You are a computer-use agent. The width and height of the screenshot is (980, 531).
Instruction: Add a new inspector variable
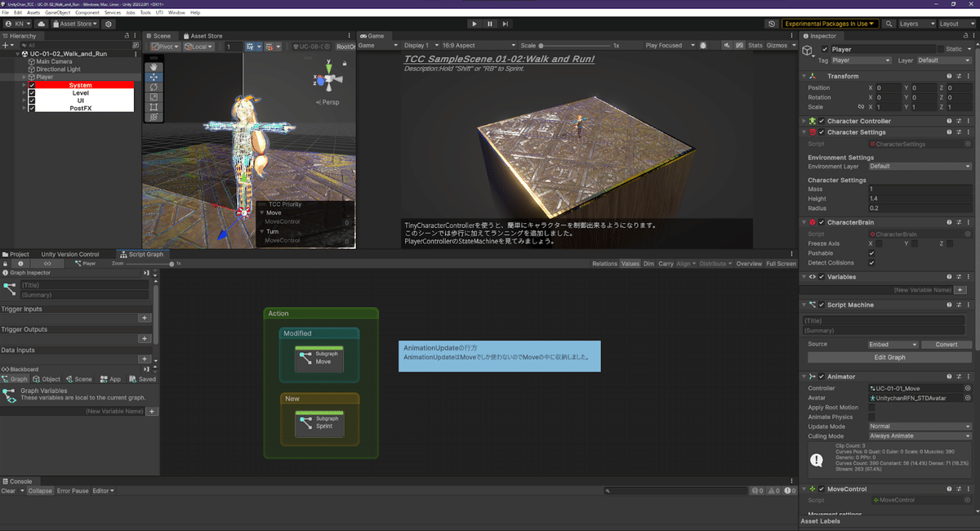[960, 290]
